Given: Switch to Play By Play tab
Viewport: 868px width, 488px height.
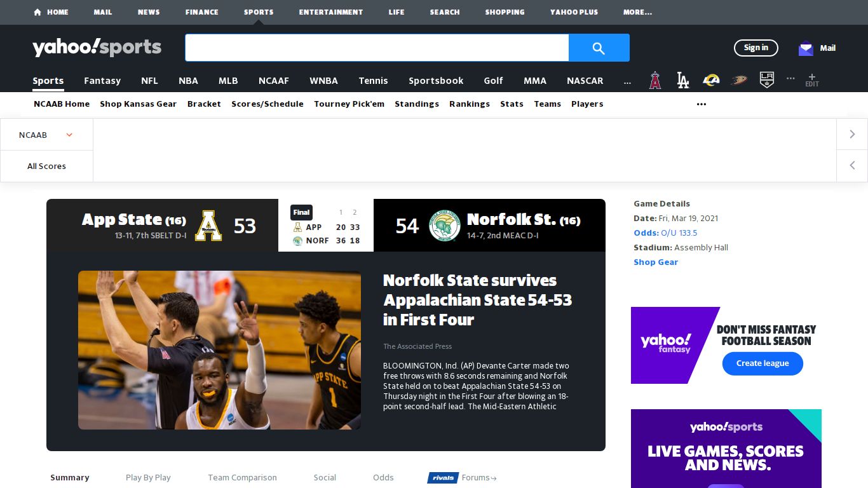Looking at the screenshot, I should 148,478.
